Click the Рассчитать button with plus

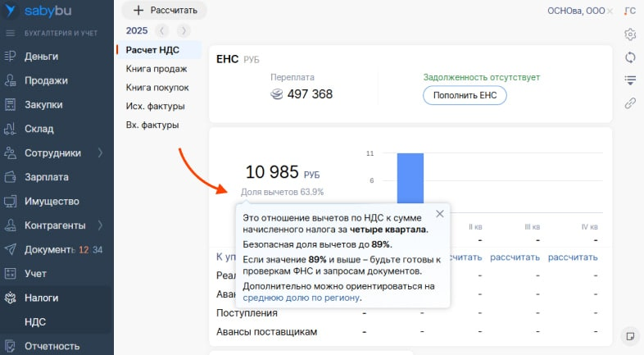click(x=165, y=11)
